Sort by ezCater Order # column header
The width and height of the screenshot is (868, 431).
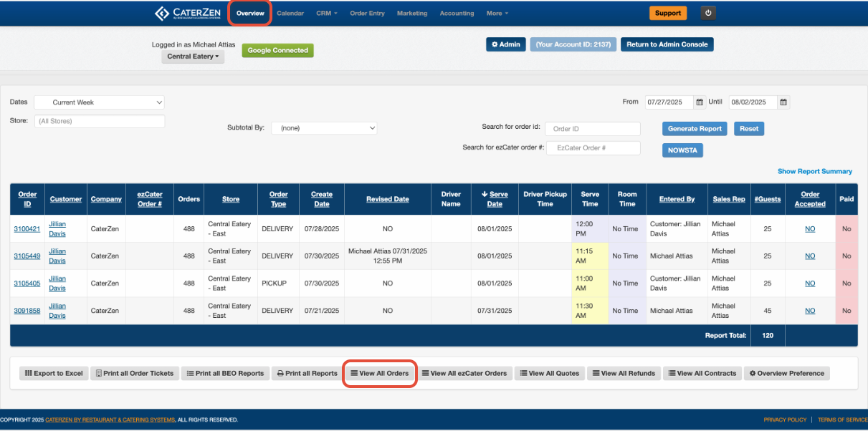pos(150,199)
